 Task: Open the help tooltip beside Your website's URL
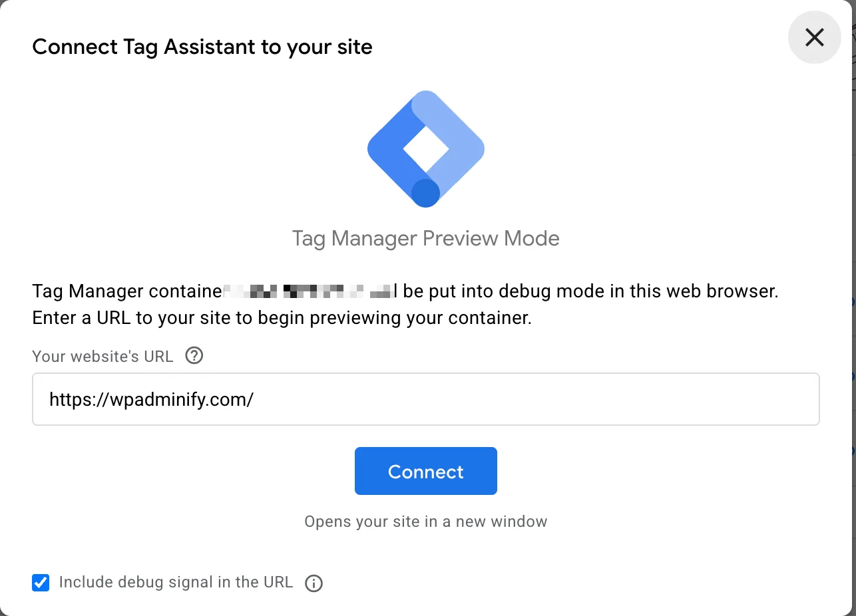194,356
